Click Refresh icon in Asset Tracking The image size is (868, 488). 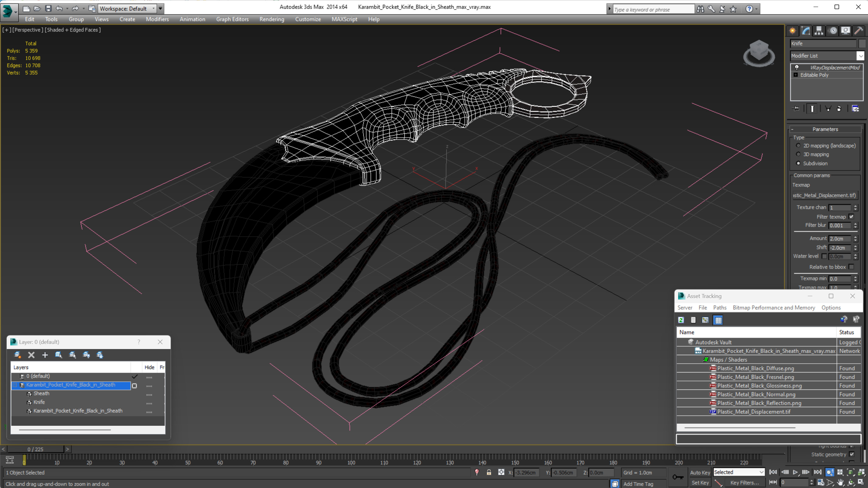681,320
